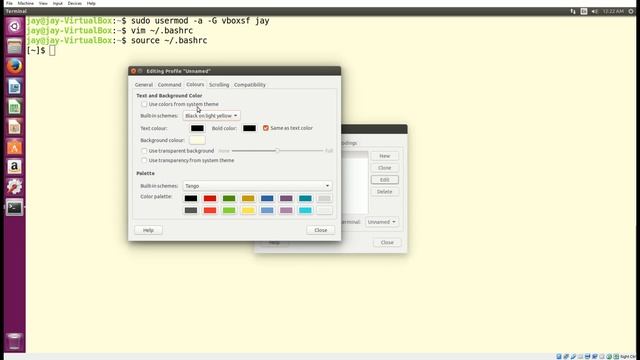Switch to the Scrolling tab
Image resolution: width=640 pixels, height=360 pixels.
(219, 84)
